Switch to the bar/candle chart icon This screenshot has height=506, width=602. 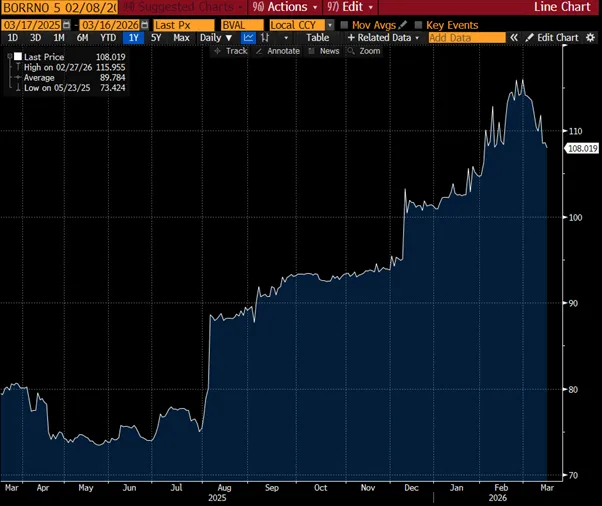click(266, 37)
